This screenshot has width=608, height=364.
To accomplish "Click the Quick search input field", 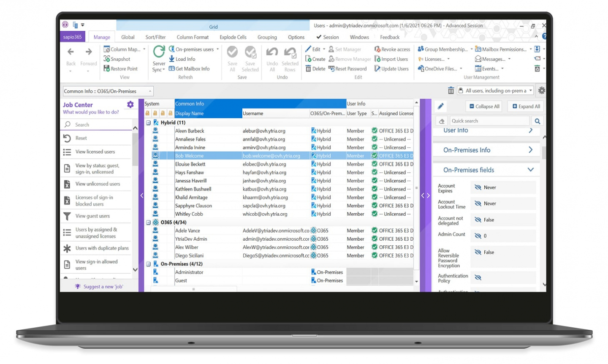I will pos(489,121).
